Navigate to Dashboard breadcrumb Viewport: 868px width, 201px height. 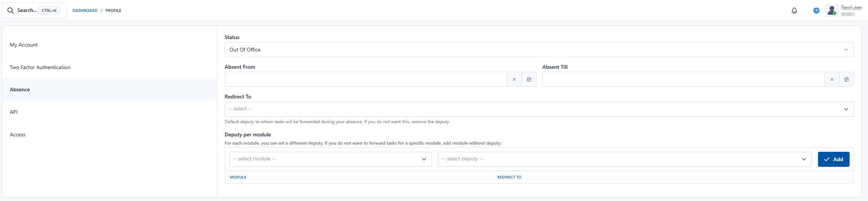[85, 11]
